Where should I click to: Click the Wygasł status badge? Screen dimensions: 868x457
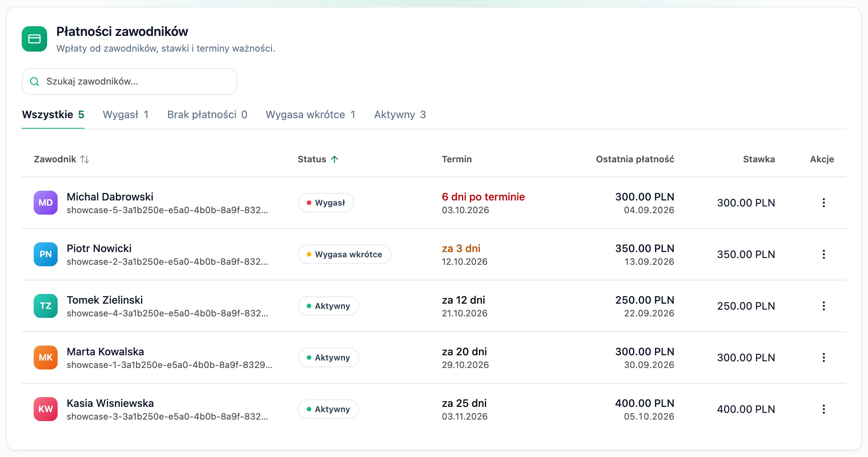[x=326, y=203]
